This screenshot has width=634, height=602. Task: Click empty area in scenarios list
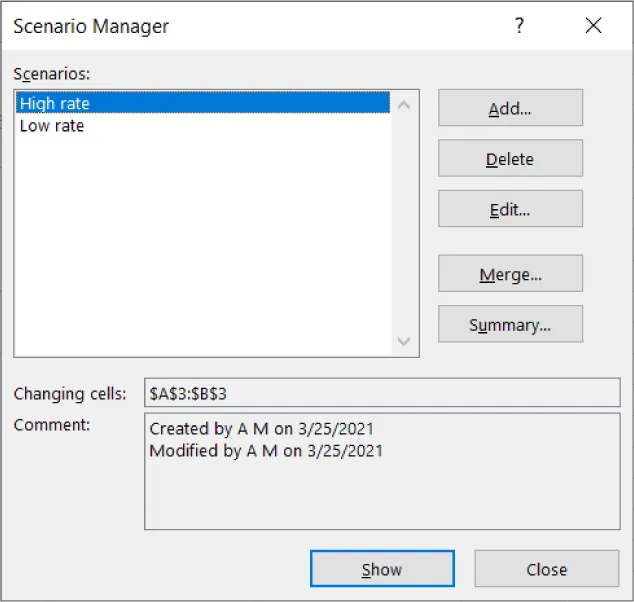pyautogui.click(x=200, y=250)
